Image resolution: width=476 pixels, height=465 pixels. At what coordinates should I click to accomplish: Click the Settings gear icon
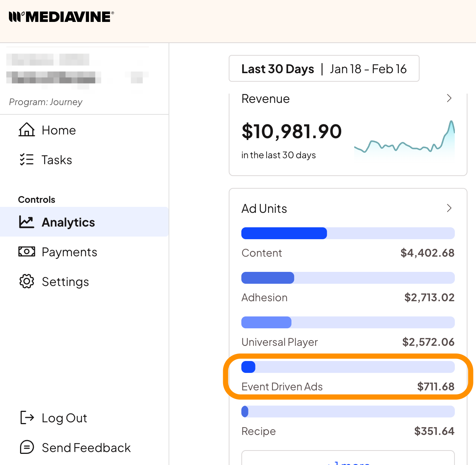(x=27, y=282)
